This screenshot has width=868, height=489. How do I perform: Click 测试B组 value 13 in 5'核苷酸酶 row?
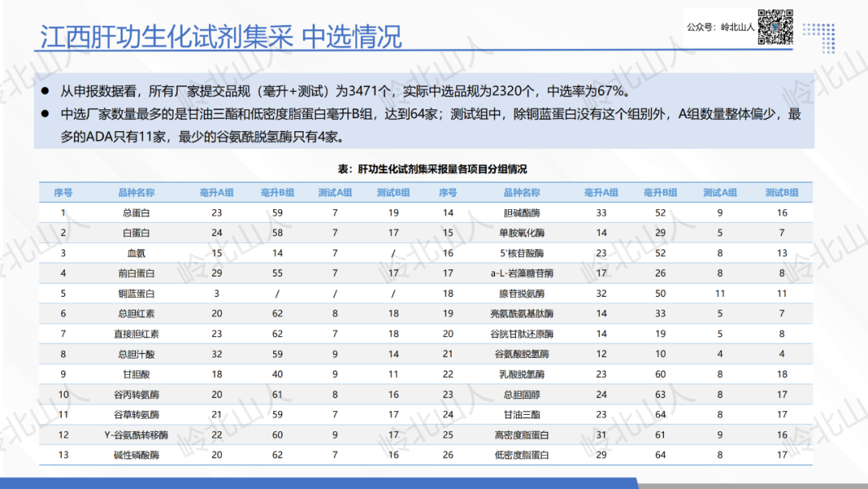[782, 253]
